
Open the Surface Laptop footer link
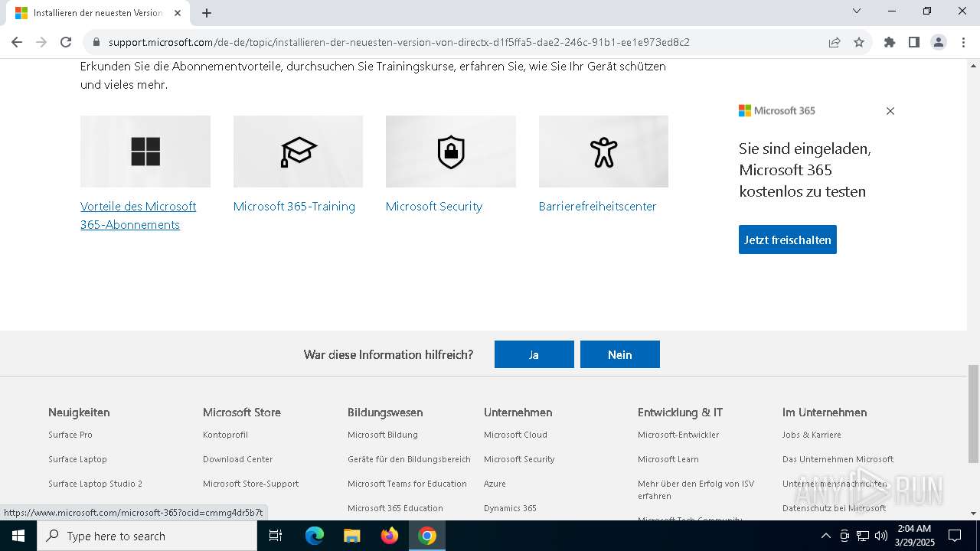[x=77, y=459]
